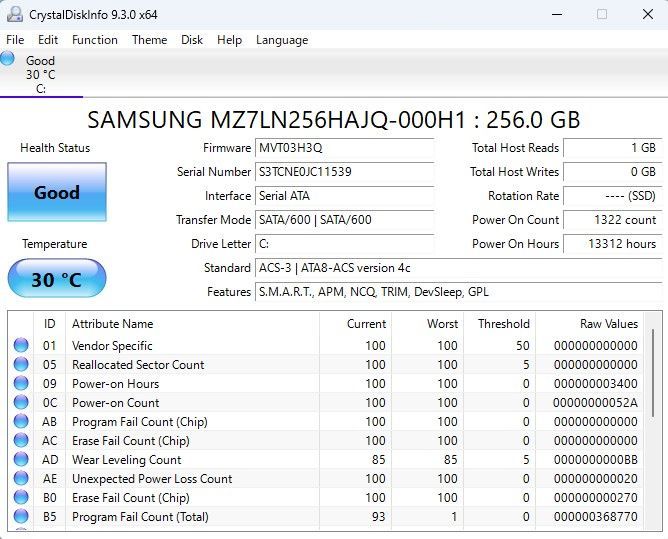
Task: Open the Help menu
Action: (229, 40)
